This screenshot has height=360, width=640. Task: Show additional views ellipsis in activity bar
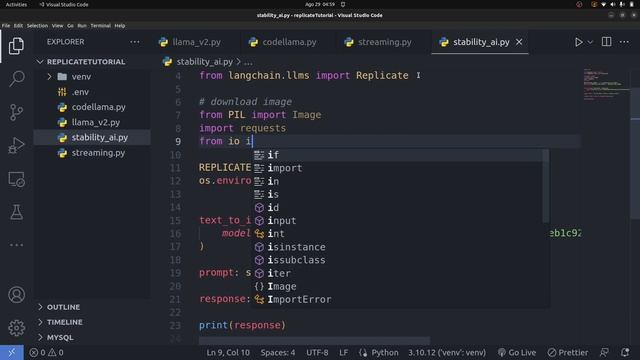coord(16,245)
